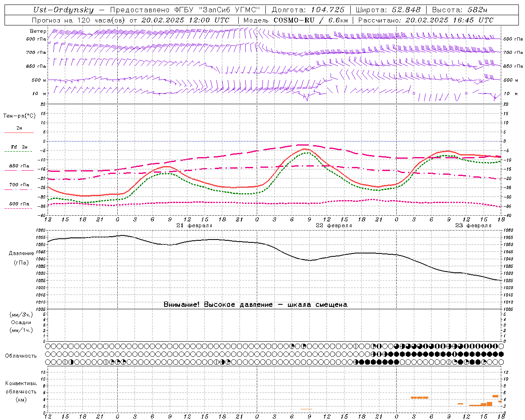Viewport: 525px width, 420px height.
Task: Click the Давление pressure panel label
Action: click(x=21, y=253)
